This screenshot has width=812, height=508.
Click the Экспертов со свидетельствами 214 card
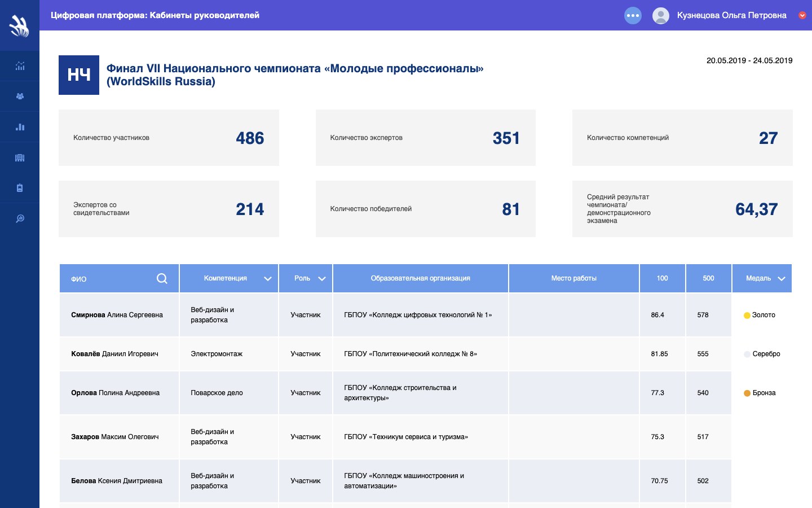169,209
